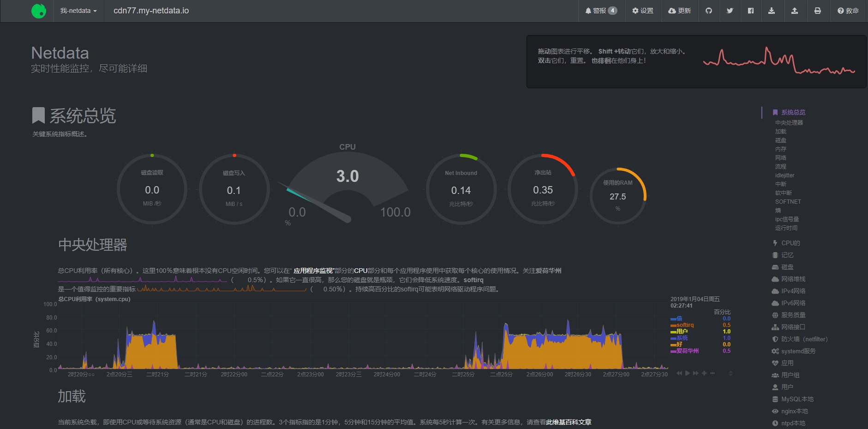Click the cloud icon beside 网络堆栈

tap(775, 279)
